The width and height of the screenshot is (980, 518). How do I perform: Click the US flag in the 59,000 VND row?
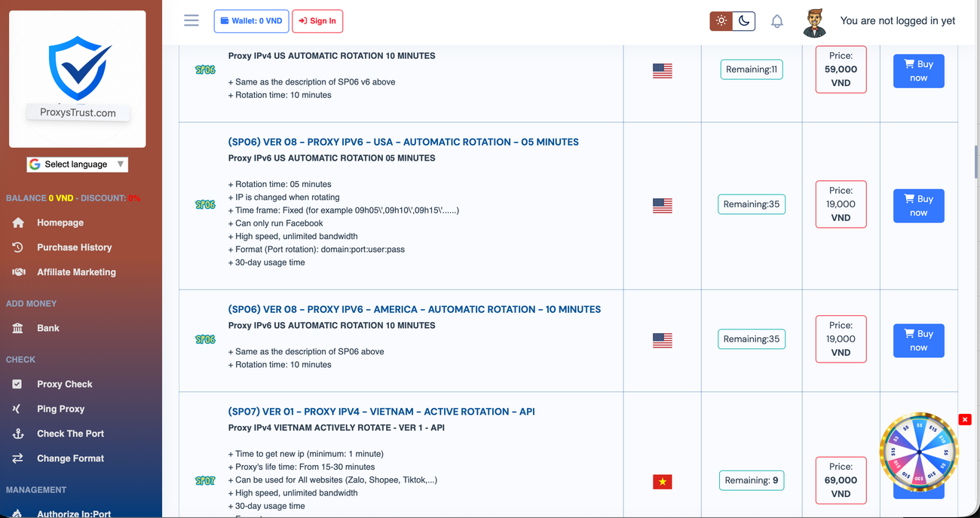click(663, 70)
